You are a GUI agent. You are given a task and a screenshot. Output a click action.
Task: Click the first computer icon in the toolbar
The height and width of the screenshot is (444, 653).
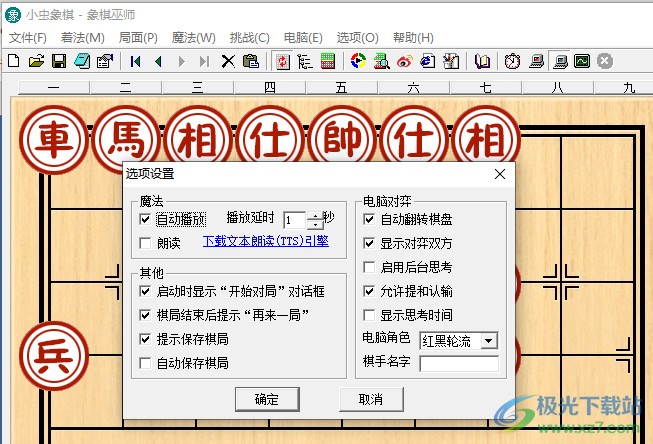(x=536, y=61)
